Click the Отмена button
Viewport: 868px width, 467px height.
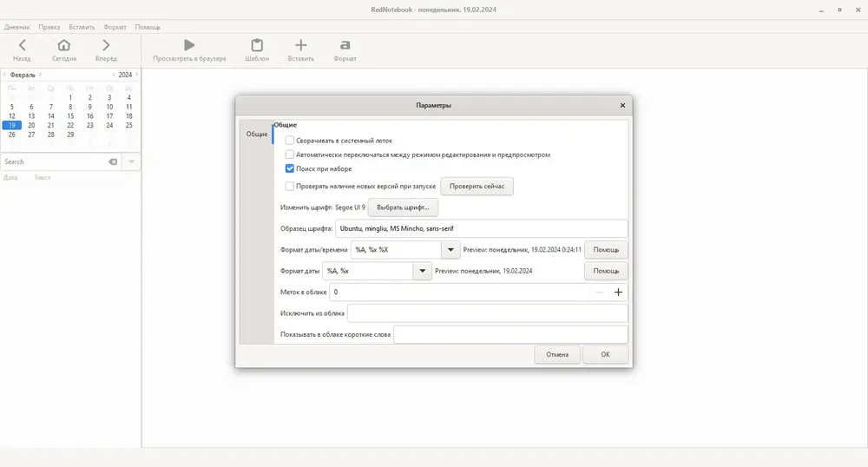coord(557,355)
